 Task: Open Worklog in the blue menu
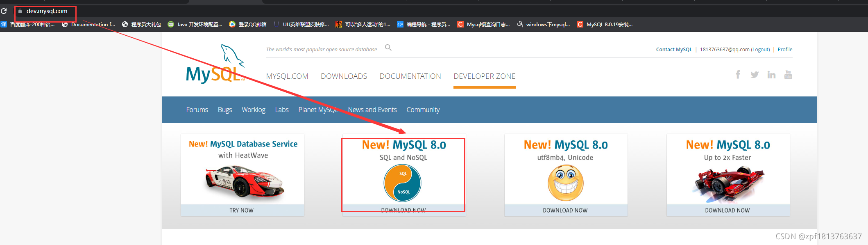pyautogui.click(x=254, y=110)
